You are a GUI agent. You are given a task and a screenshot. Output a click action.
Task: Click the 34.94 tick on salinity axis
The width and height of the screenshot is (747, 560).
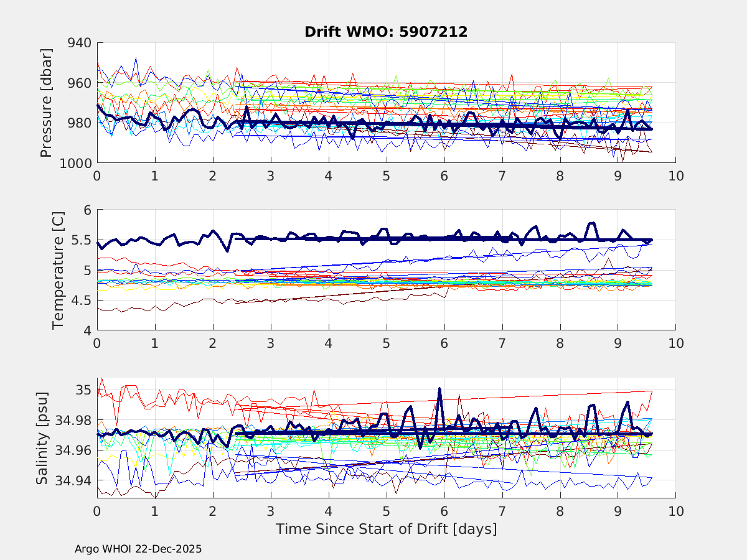click(74, 480)
